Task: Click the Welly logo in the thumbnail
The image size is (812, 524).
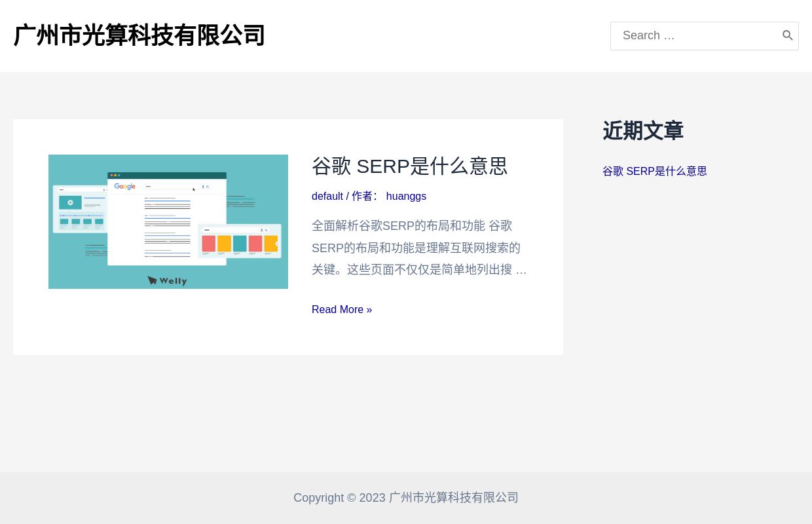Action: point(166,280)
